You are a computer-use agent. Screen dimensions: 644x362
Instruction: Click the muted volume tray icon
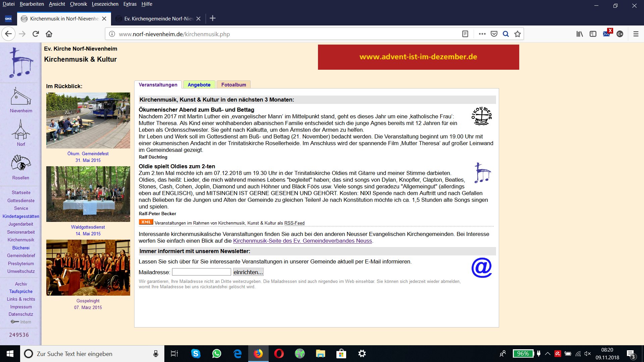click(x=588, y=354)
